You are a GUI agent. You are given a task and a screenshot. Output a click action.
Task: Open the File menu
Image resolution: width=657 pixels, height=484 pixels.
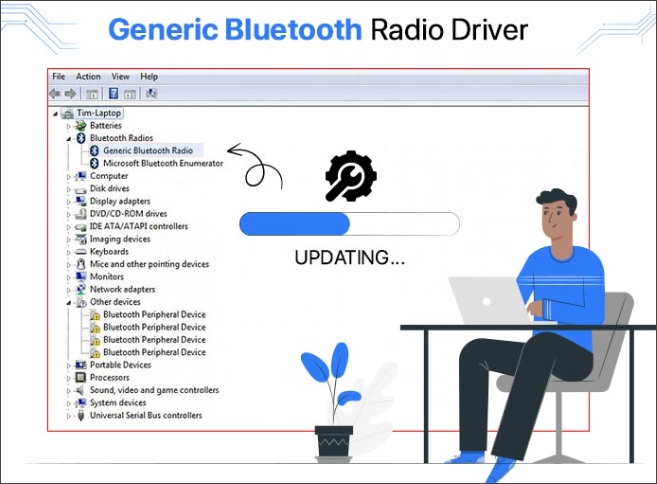click(58, 77)
